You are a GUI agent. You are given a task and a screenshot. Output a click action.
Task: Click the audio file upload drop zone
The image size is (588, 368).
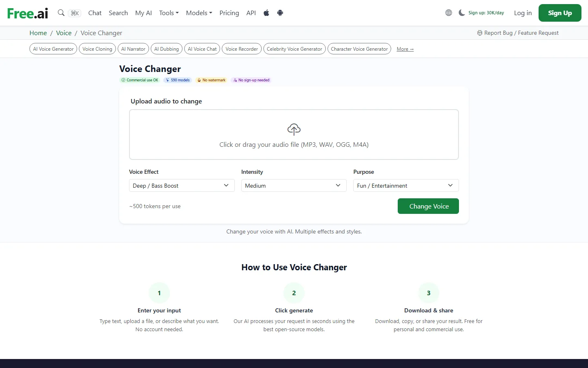click(294, 135)
